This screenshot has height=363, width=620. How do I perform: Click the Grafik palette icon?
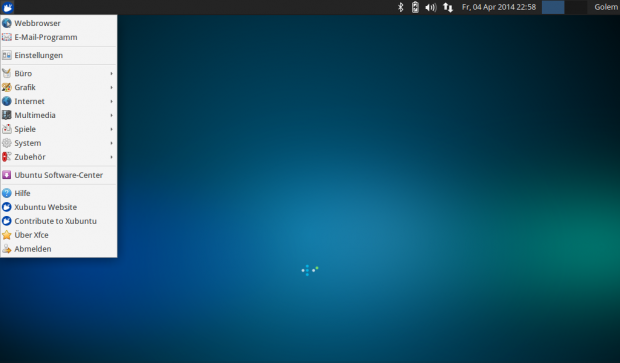(x=7, y=87)
